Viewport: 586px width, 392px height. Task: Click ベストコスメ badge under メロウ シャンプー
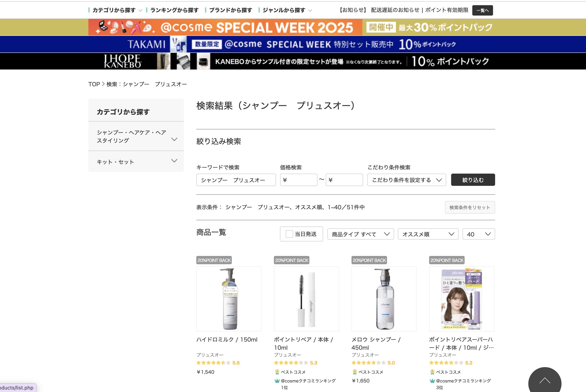click(368, 372)
